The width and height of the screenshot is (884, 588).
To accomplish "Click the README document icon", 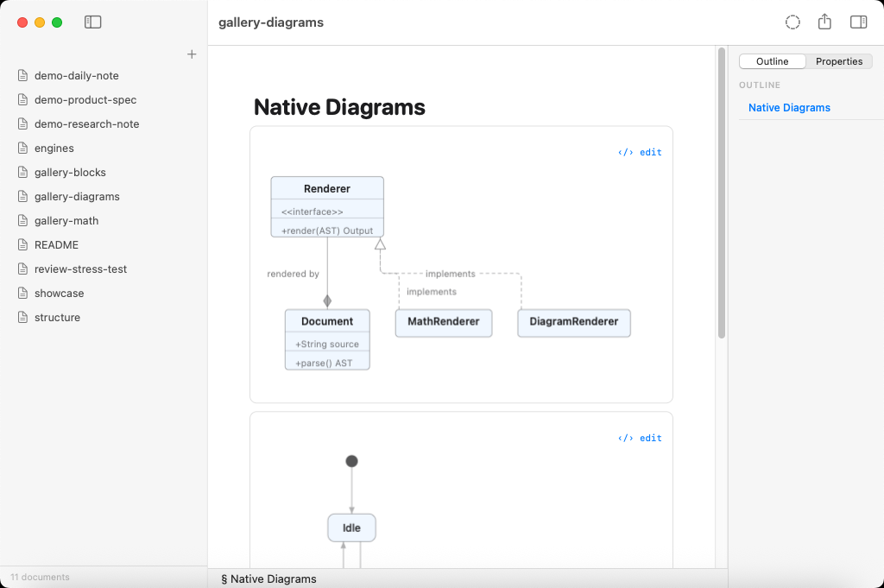I will [22, 244].
